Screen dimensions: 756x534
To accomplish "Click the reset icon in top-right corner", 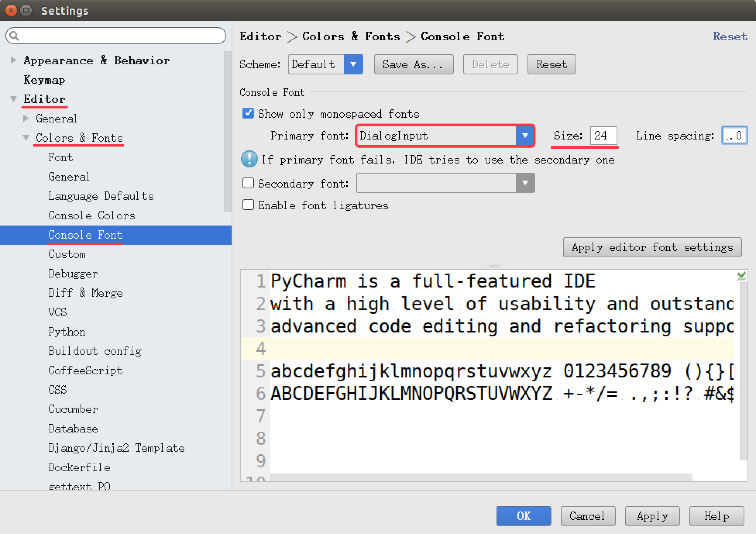I will 729,35.
